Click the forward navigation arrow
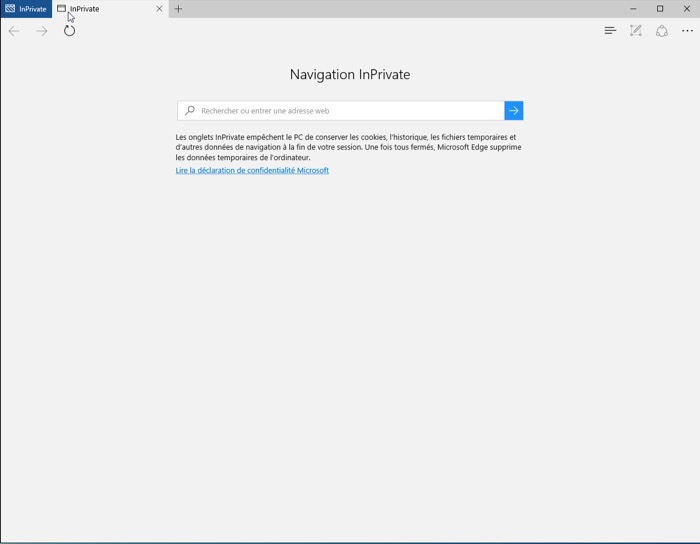 coord(42,31)
